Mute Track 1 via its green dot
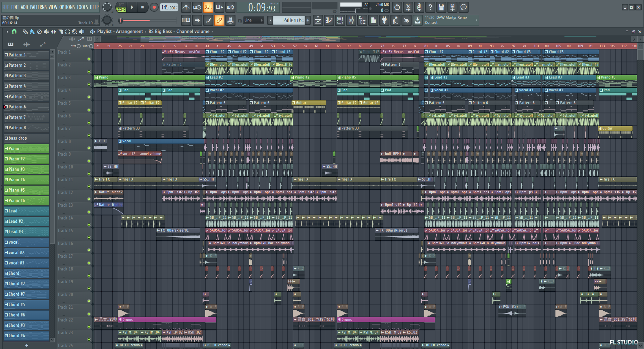This screenshot has height=349, width=644. point(89,59)
